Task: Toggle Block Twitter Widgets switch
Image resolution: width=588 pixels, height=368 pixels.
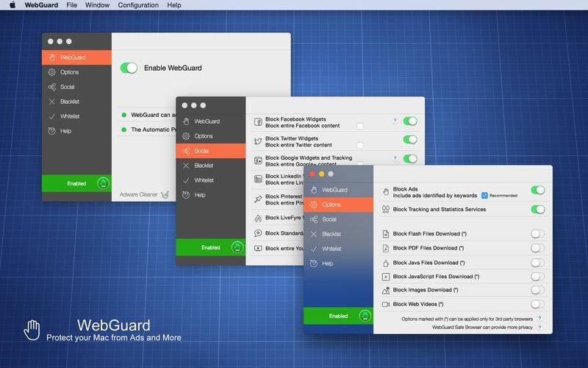Action: 410,140
